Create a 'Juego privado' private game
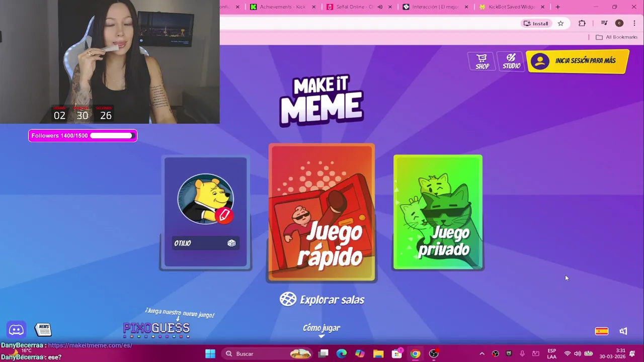644x362 pixels. [438, 212]
